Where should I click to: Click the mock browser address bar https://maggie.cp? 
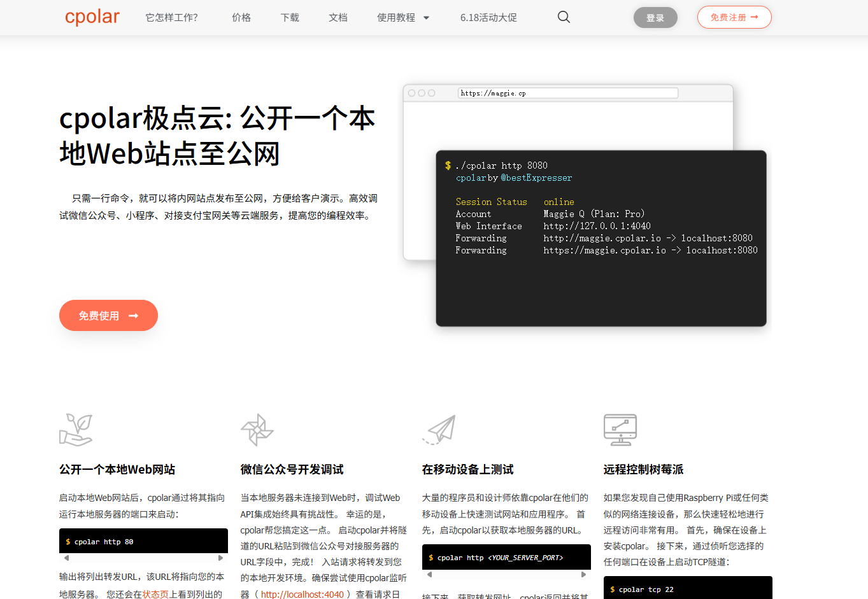click(x=568, y=93)
